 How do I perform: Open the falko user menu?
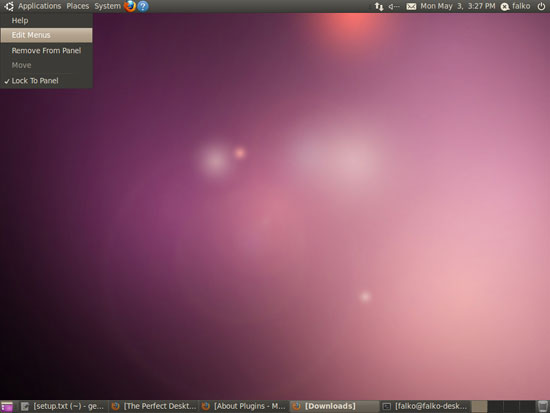[521, 6]
